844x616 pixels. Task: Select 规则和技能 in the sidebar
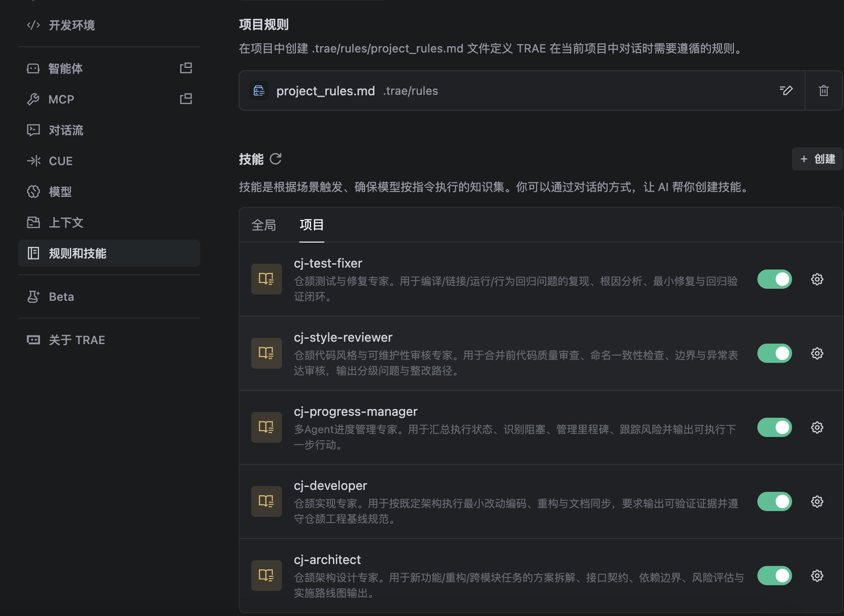pyautogui.click(x=109, y=253)
